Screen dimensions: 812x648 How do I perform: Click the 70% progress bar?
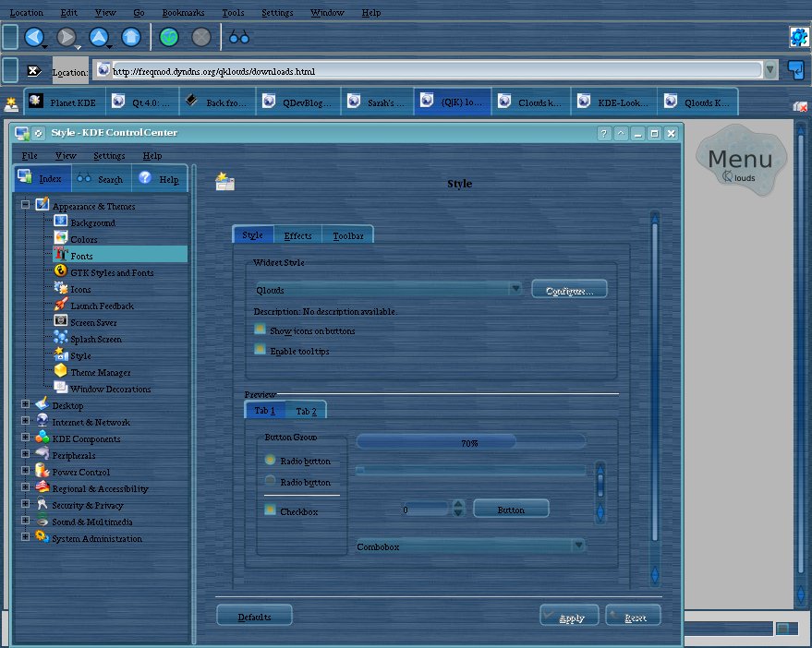click(471, 442)
